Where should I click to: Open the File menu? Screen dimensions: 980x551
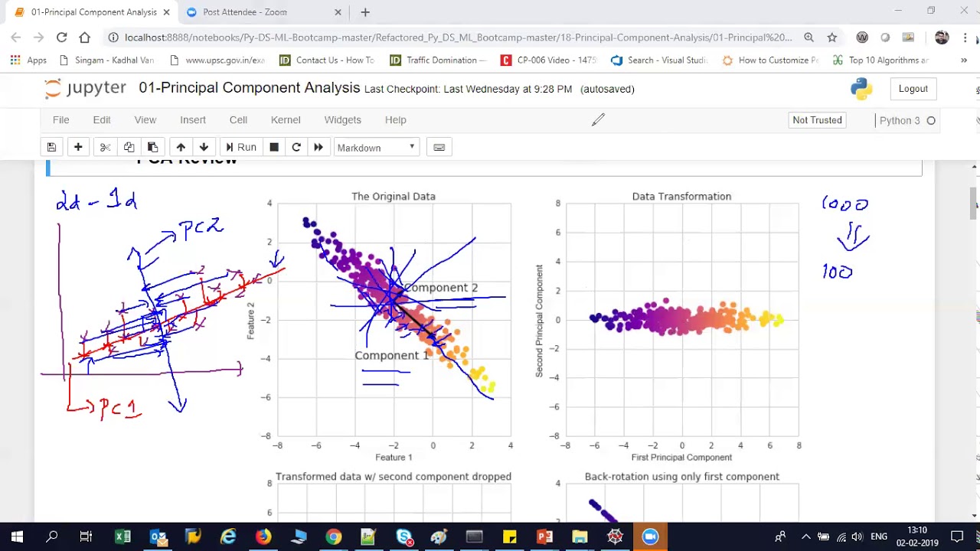[60, 119]
